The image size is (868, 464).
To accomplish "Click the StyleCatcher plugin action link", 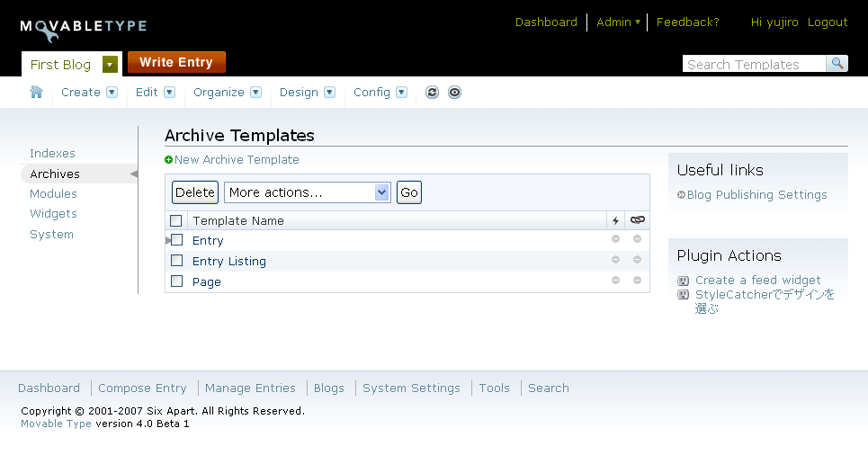I will click(765, 301).
